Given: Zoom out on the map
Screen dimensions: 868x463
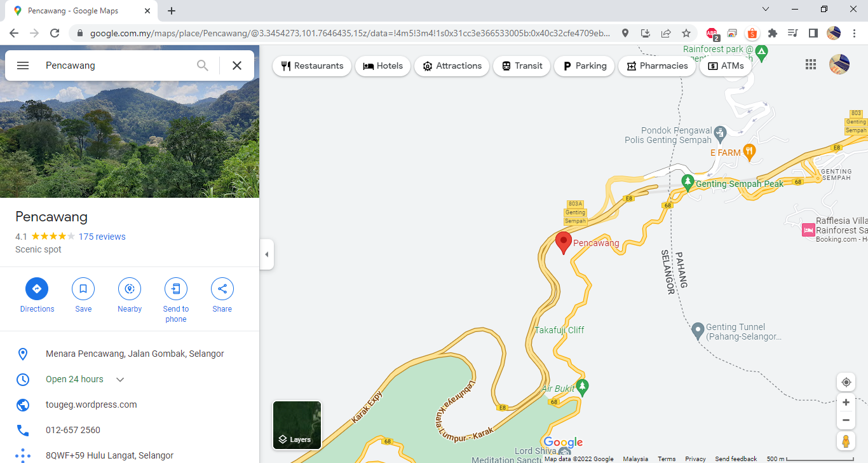Looking at the screenshot, I should tap(846, 420).
